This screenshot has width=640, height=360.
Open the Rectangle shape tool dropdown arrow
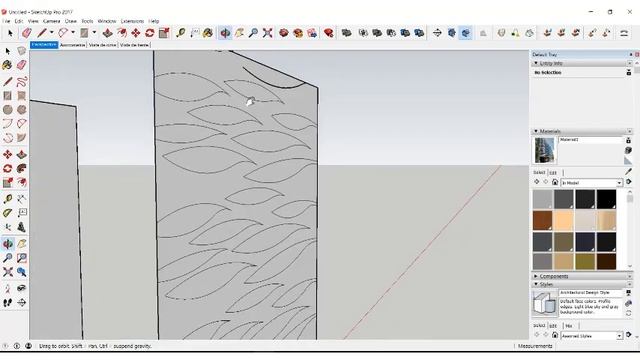pos(95,33)
